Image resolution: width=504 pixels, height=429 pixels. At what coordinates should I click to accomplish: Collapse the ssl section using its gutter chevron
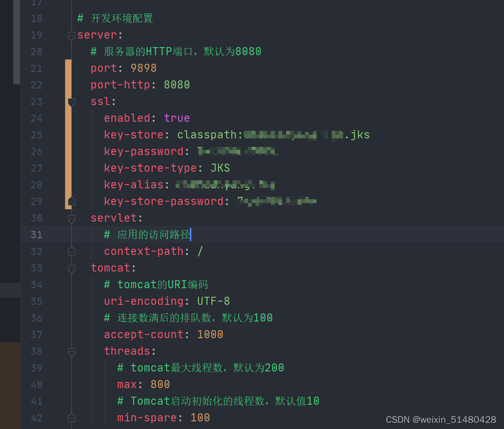[71, 101]
